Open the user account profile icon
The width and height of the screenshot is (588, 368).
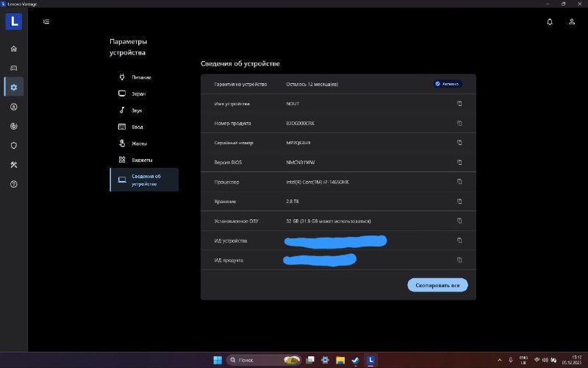tap(572, 22)
